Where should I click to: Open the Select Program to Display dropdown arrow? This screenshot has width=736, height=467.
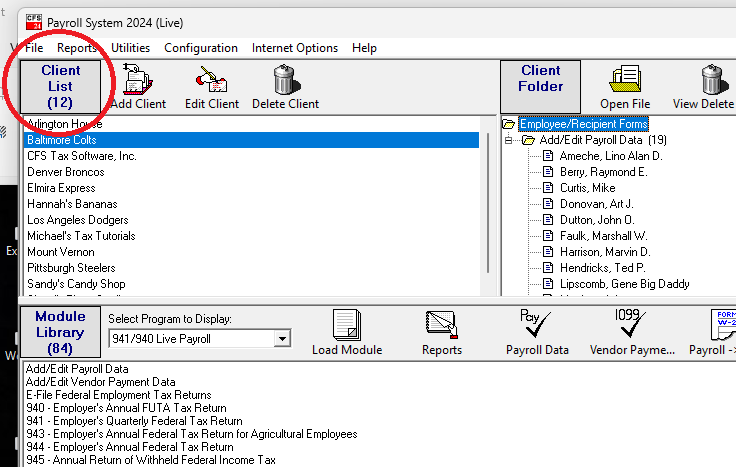click(282, 338)
